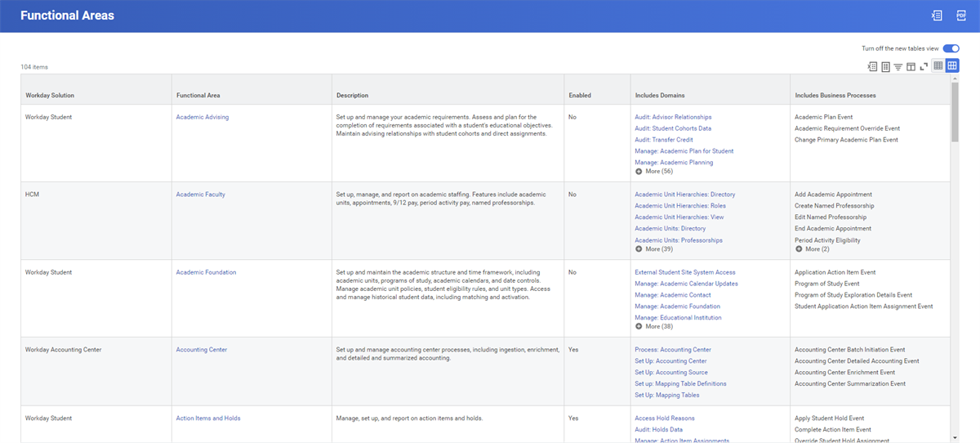The image size is (980, 443).
Task: Open Audit: Holds Data domain
Action: coord(659,430)
